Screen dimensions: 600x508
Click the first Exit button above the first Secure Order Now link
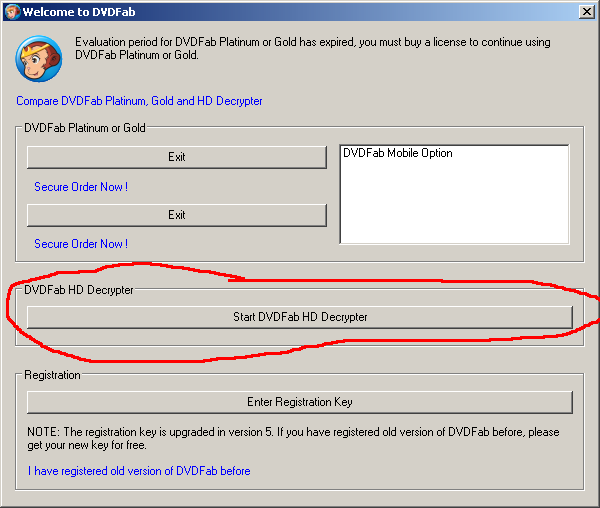click(x=177, y=157)
